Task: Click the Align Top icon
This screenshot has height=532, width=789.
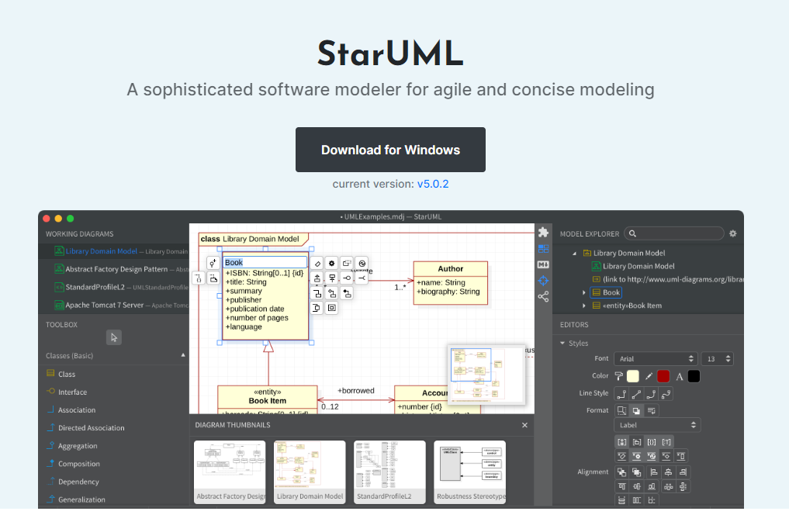Action: [622, 486]
